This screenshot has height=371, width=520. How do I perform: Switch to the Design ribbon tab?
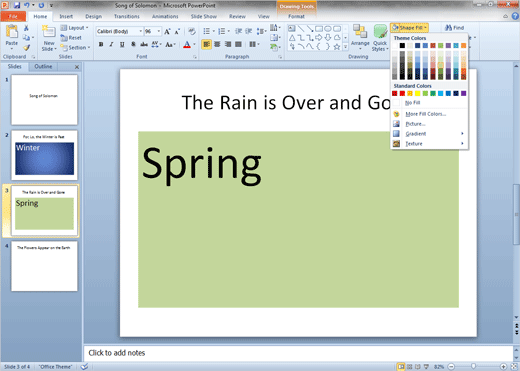coord(93,16)
